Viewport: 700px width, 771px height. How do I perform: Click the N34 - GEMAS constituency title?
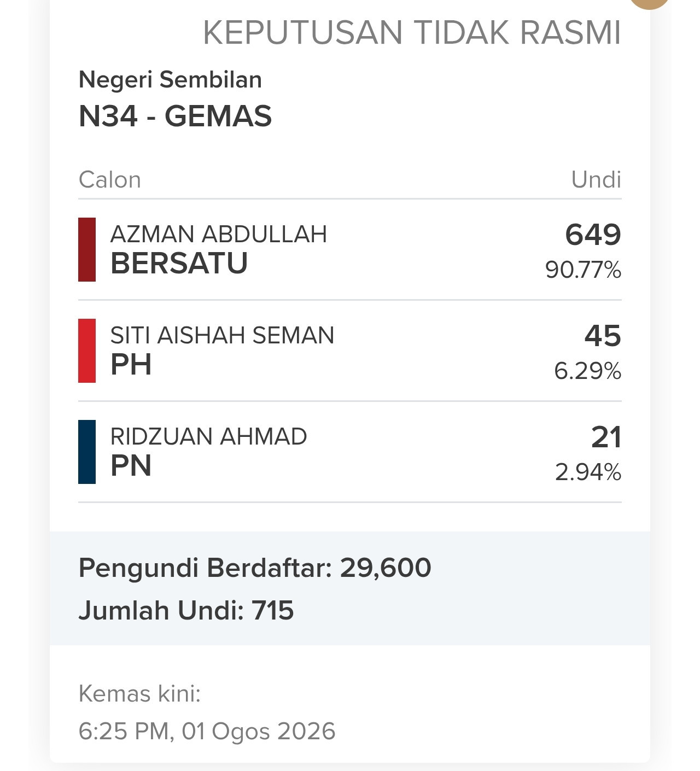click(x=176, y=116)
